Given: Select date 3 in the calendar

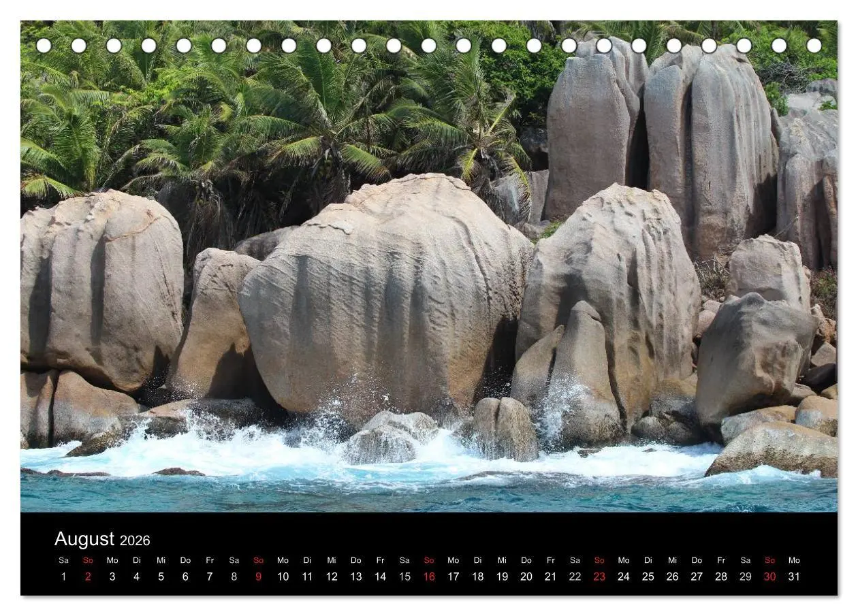Looking at the screenshot, I should point(112,577).
